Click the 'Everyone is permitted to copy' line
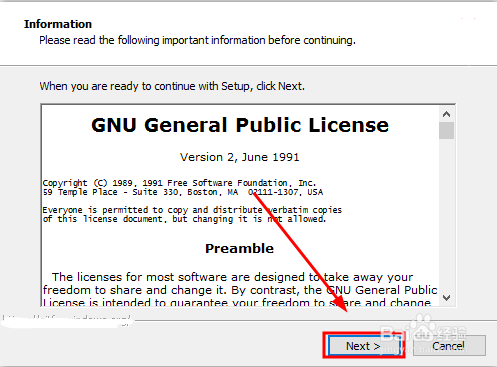The width and height of the screenshot is (497, 367). (192, 210)
